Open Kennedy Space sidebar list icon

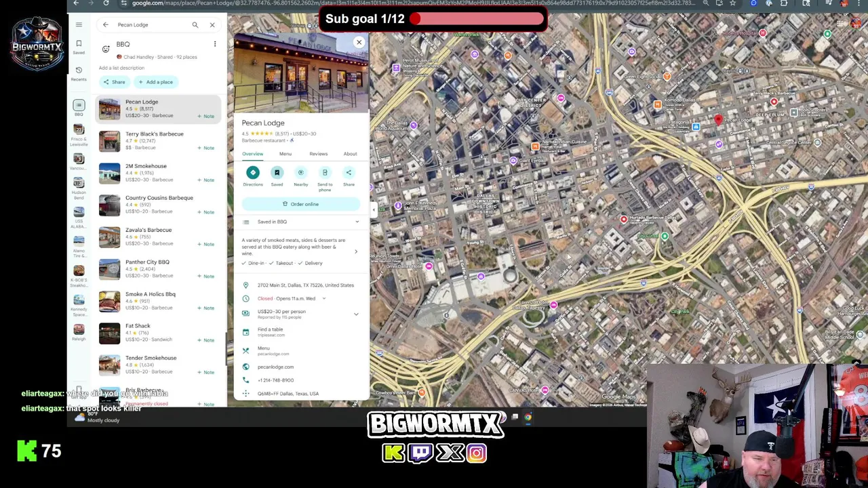pyautogui.click(x=79, y=304)
